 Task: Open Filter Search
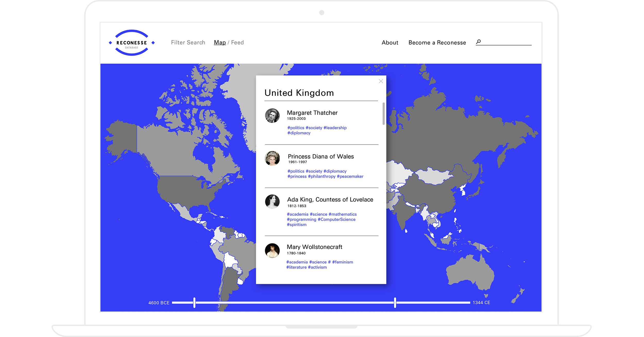click(188, 42)
